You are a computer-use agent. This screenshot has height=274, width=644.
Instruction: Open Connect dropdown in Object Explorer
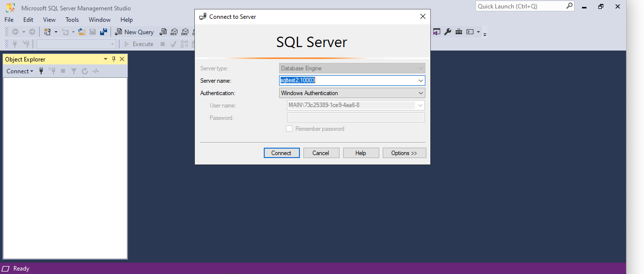click(20, 71)
